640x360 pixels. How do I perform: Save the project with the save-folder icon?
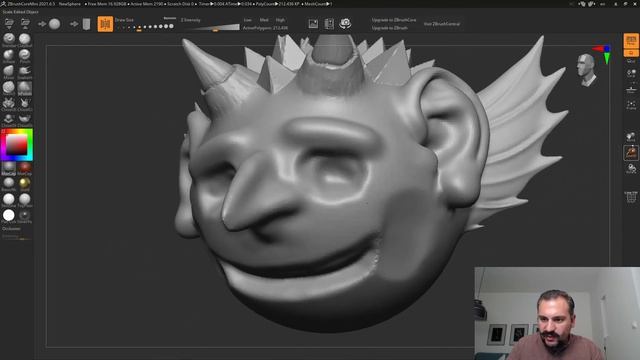tap(25, 24)
